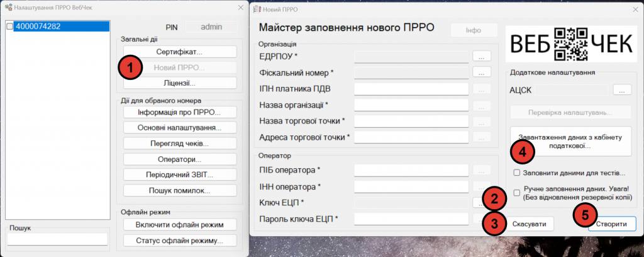
Task: Click the Назва організації input field
Action: [x=411, y=105]
